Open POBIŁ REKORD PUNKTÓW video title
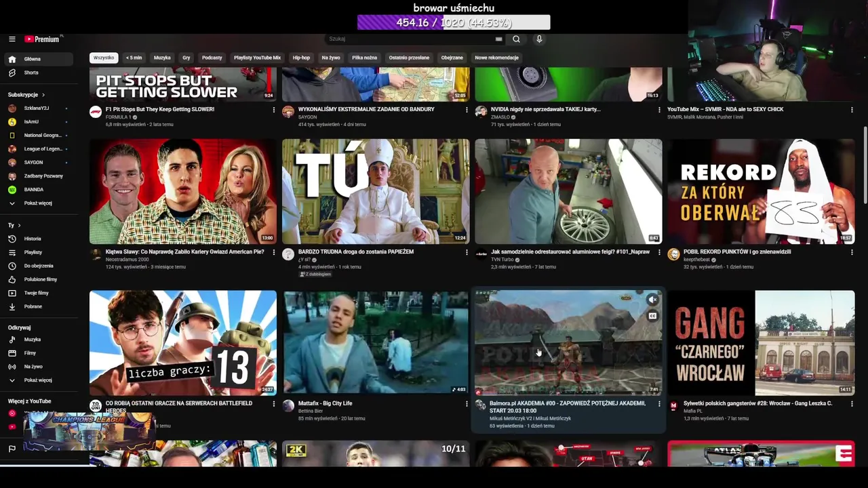Screen dimensions: 868x488 [x=737, y=251]
